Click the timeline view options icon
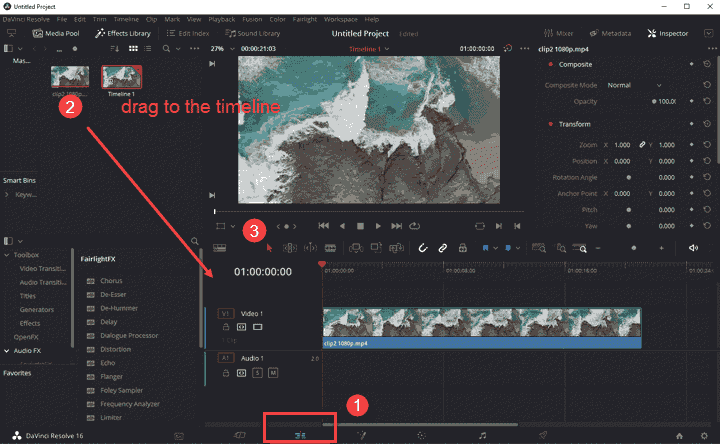This screenshot has height=444, width=720. (x=219, y=248)
